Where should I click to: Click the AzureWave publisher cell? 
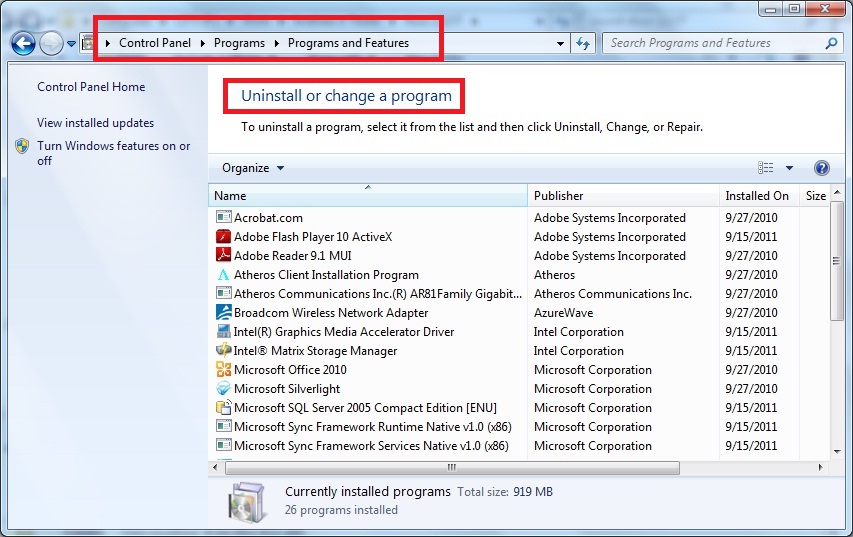(x=564, y=313)
